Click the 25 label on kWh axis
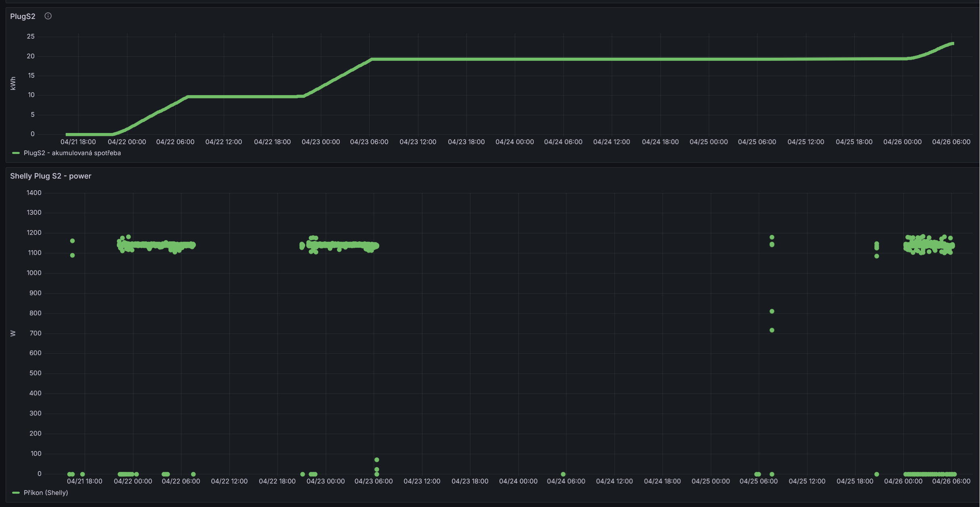 (31, 37)
